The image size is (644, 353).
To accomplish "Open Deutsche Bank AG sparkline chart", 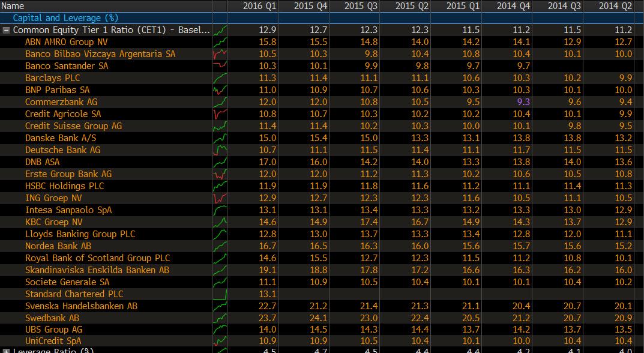I will (x=220, y=150).
